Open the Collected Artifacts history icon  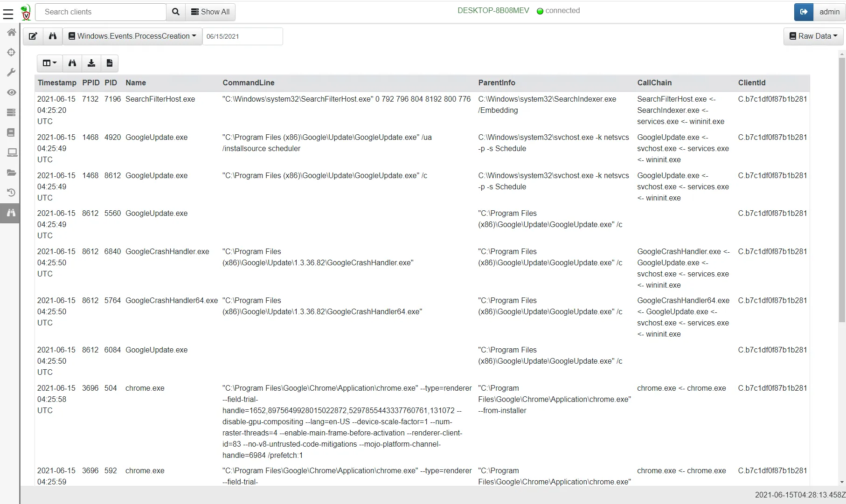(11, 193)
